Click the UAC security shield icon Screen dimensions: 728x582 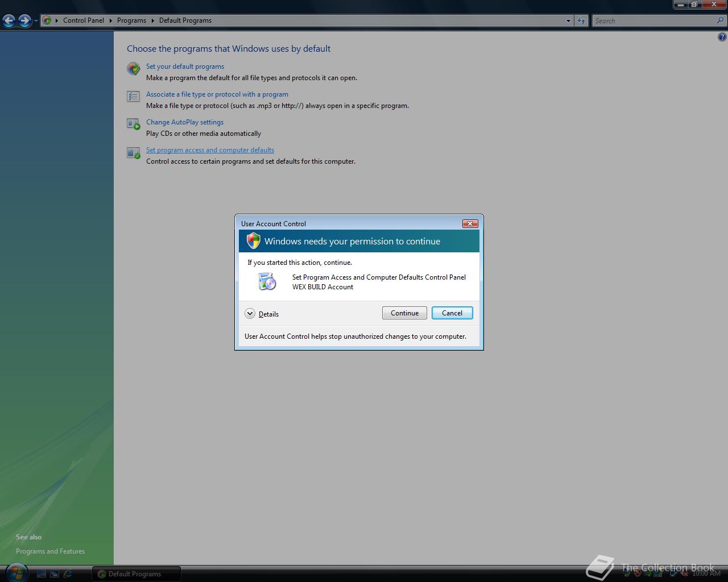[253, 241]
